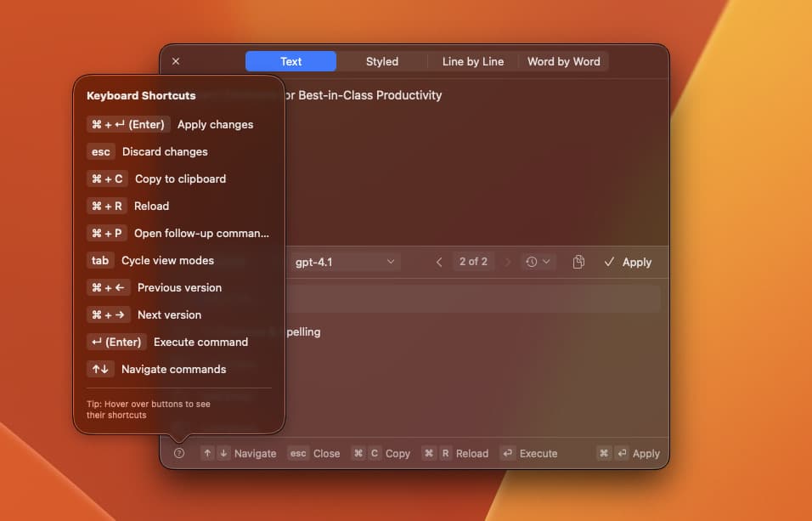The width and height of the screenshot is (812, 521).
Task: Open version history via the clock icon
Action: click(x=533, y=262)
